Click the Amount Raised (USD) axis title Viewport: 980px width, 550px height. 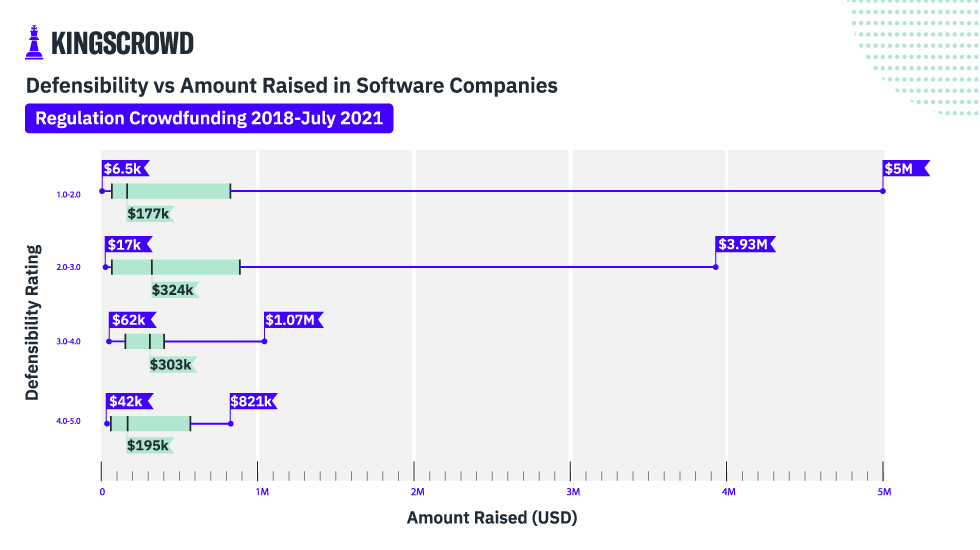[492, 518]
